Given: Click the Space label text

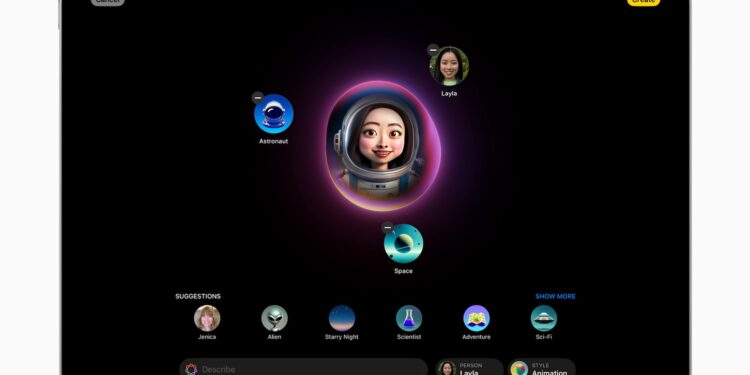Looking at the screenshot, I should pyautogui.click(x=404, y=271).
